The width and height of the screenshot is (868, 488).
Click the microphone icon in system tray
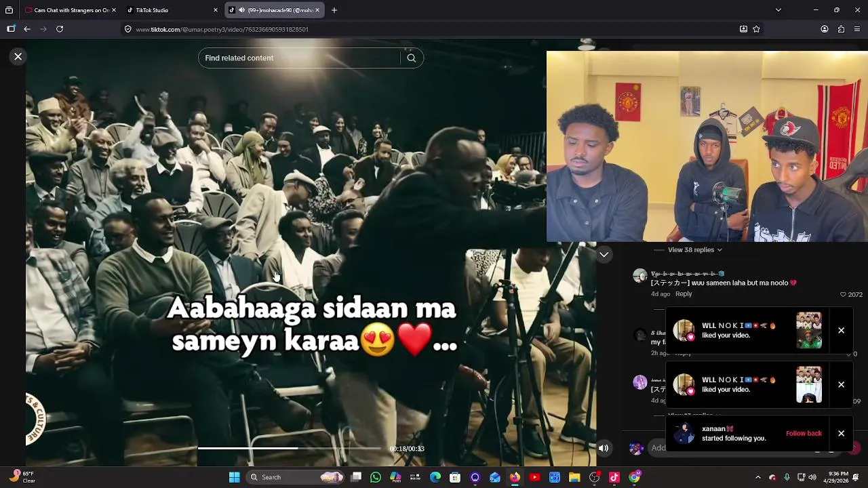coord(787,477)
